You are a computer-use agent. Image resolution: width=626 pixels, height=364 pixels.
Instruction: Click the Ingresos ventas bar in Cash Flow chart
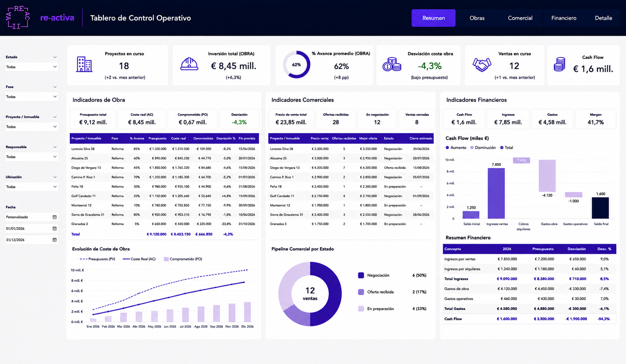[496, 193]
